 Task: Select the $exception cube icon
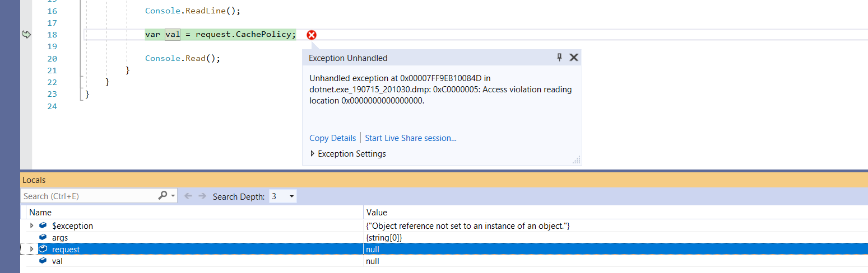43,225
